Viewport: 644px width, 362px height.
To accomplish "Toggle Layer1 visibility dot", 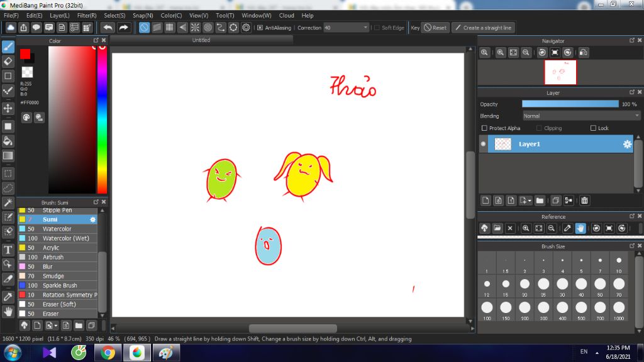I will (484, 144).
